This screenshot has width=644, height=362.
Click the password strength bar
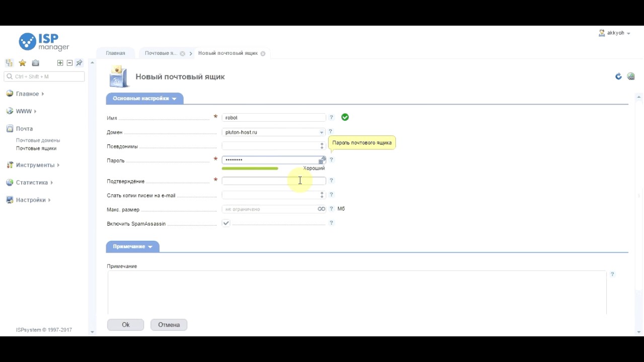(x=250, y=168)
